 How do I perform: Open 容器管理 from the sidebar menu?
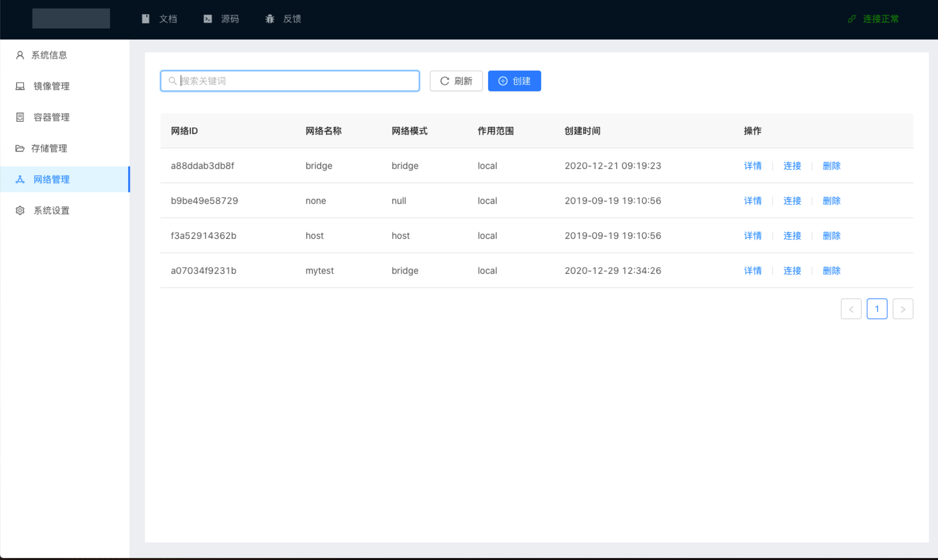point(52,118)
